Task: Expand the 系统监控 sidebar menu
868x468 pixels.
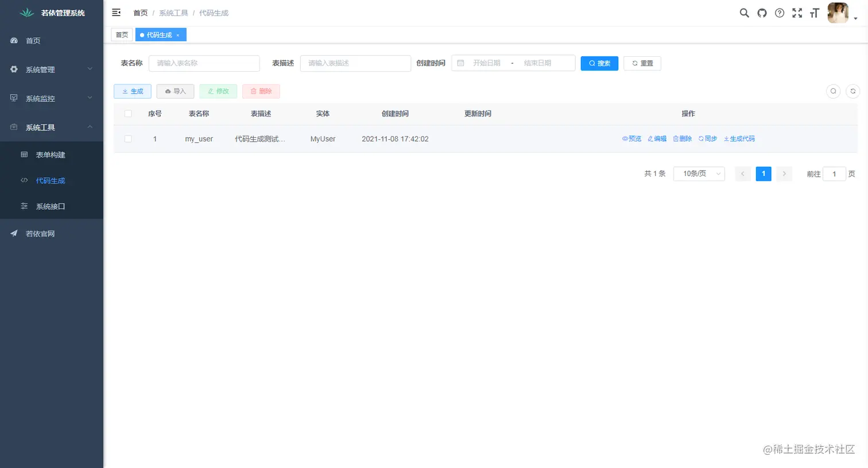Action: pyautogui.click(x=52, y=98)
